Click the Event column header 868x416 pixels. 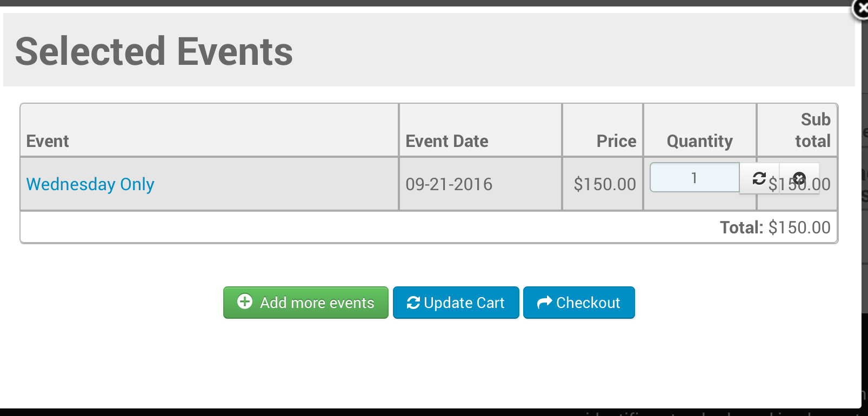click(48, 141)
